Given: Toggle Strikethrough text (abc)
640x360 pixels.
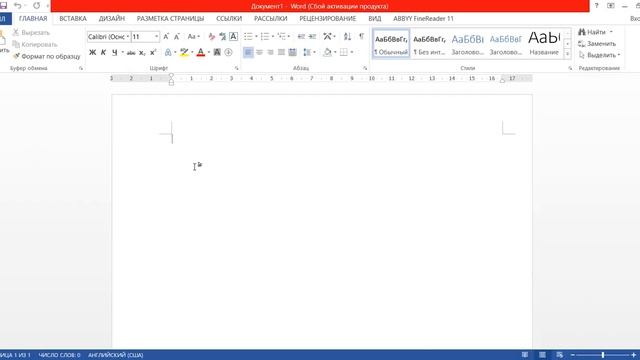Looking at the screenshot, I should coord(131,53).
